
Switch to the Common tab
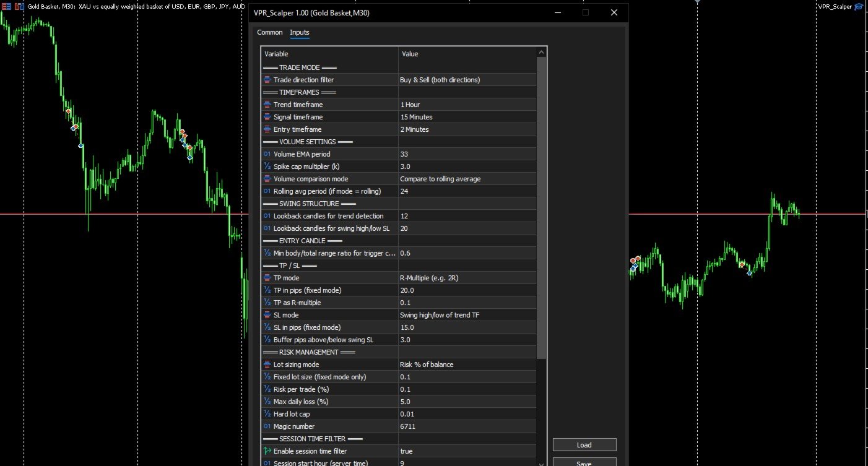[269, 32]
